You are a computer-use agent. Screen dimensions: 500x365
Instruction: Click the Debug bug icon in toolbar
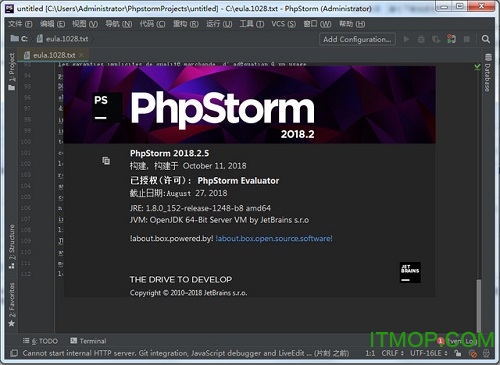point(421,39)
